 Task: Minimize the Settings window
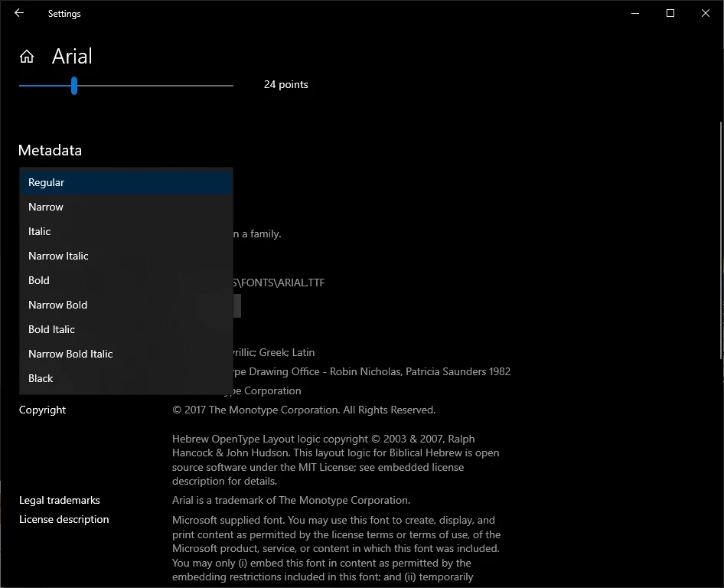click(635, 13)
